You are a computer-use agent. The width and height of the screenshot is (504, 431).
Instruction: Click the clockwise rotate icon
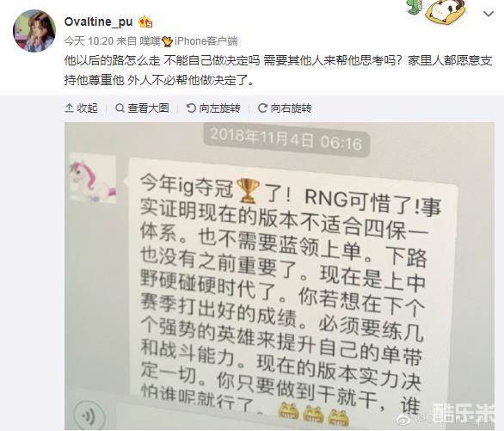tap(262, 108)
